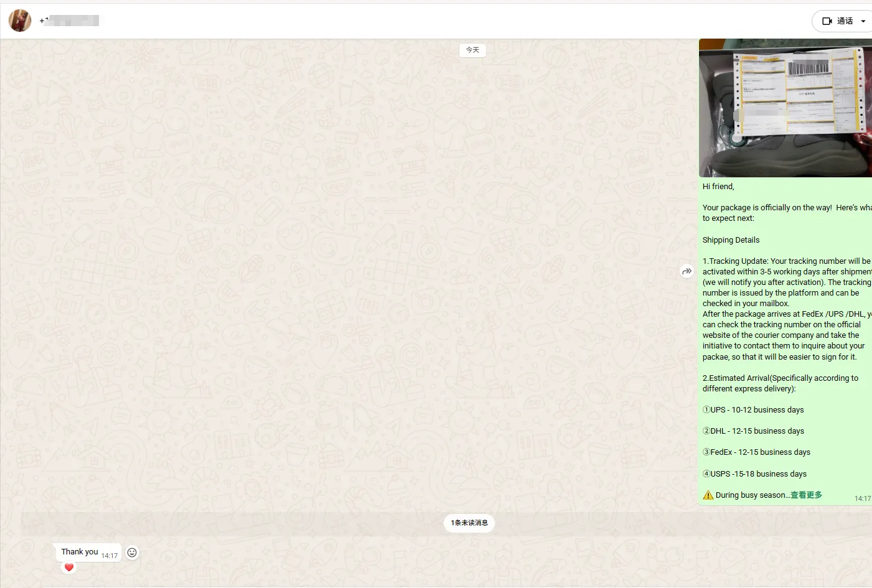Viewport: 872px width, 588px height.
Task: Click the 1条未读消息 unread marker
Action: click(x=469, y=523)
